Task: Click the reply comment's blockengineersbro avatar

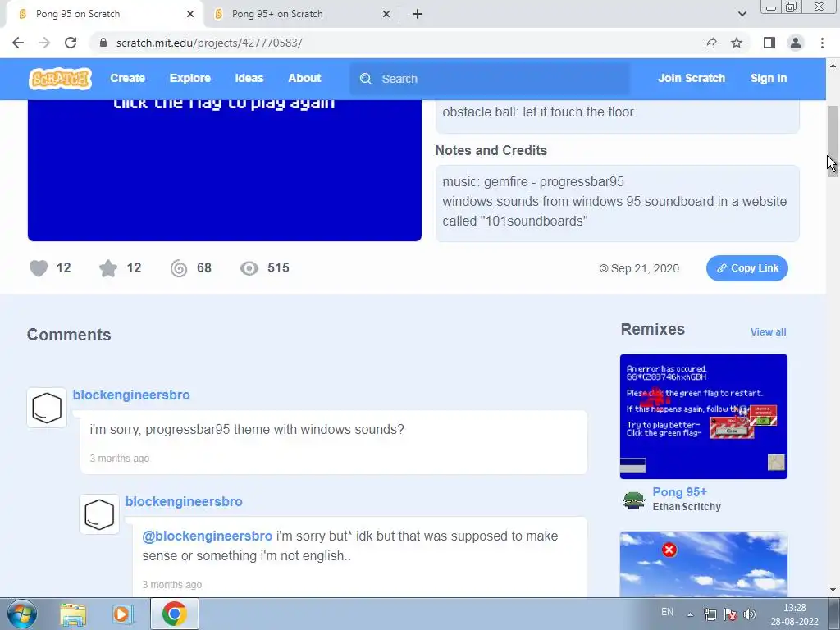Action: pos(99,514)
